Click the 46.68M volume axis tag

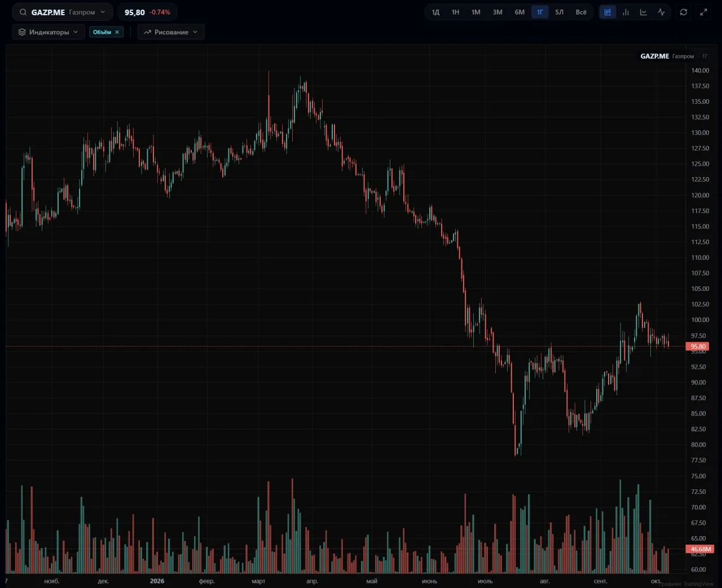pyautogui.click(x=701, y=549)
